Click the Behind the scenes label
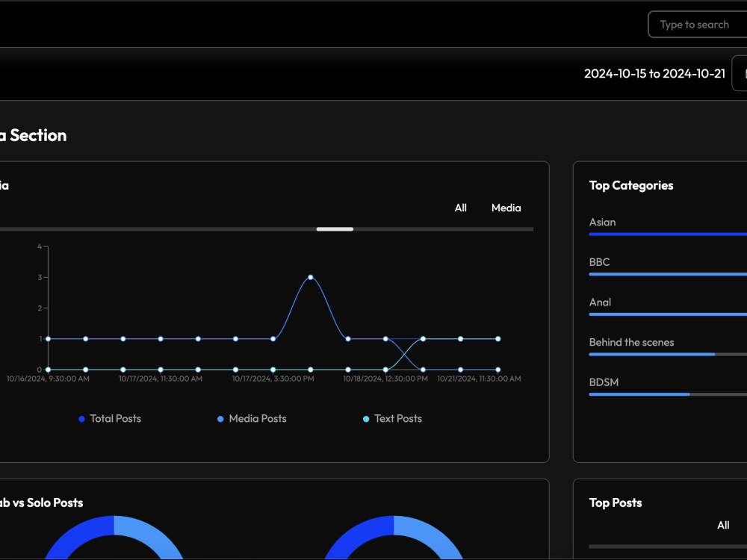Viewport: 747px width, 560px height. (x=631, y=342)
